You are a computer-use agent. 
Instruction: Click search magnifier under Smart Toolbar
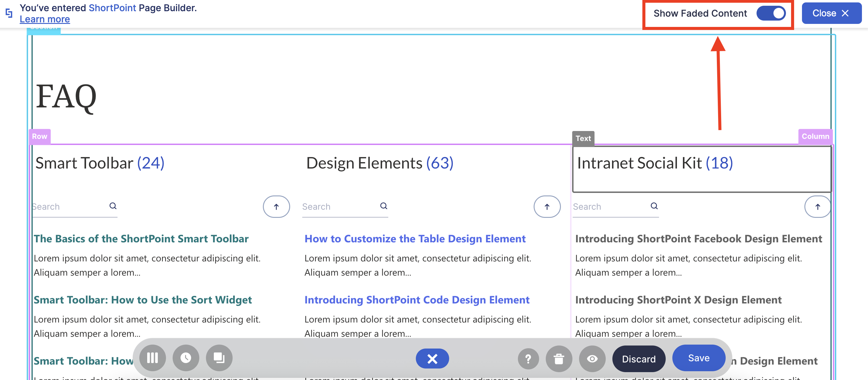tap(113, 206)
